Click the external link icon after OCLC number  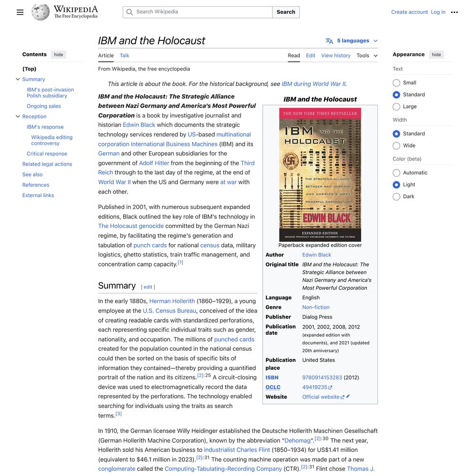point(330,387)
